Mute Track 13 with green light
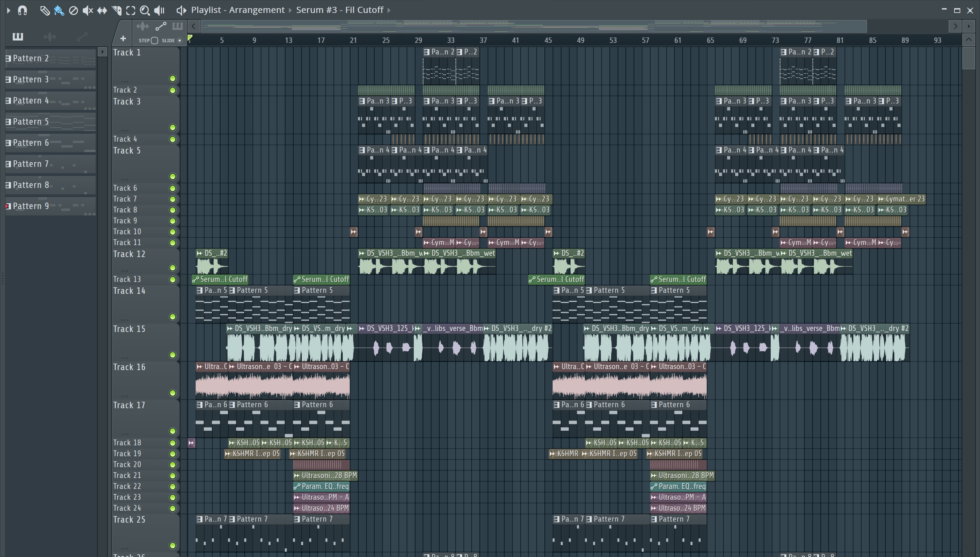 [x=173, y=280]
